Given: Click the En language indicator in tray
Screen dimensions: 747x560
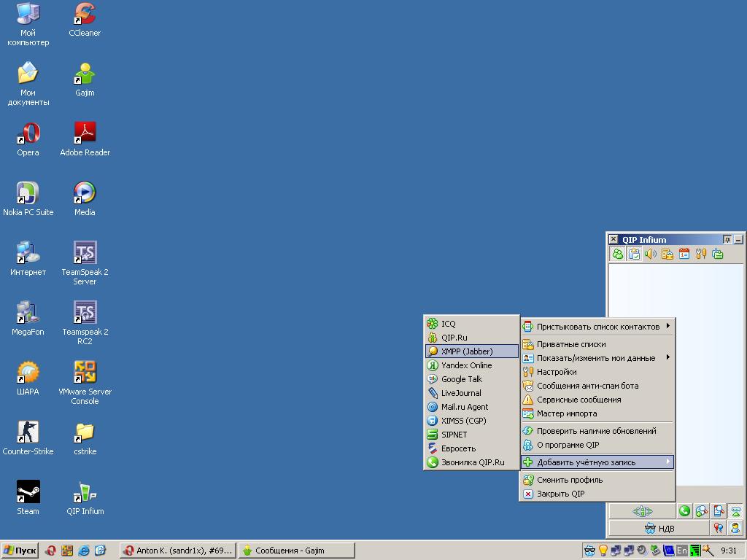Looking at the screenshot, I should (682, 551).
